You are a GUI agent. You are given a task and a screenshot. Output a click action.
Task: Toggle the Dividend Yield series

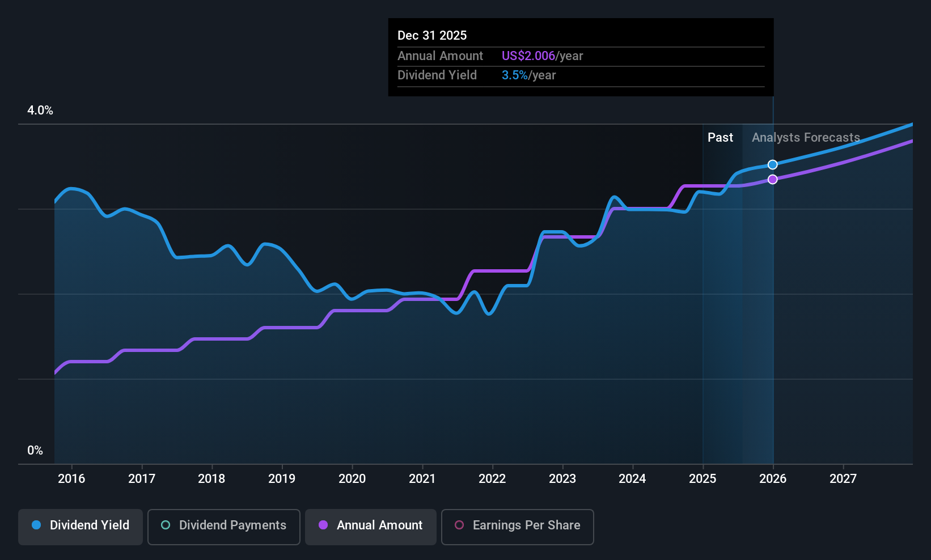click(x=81, y=527)
